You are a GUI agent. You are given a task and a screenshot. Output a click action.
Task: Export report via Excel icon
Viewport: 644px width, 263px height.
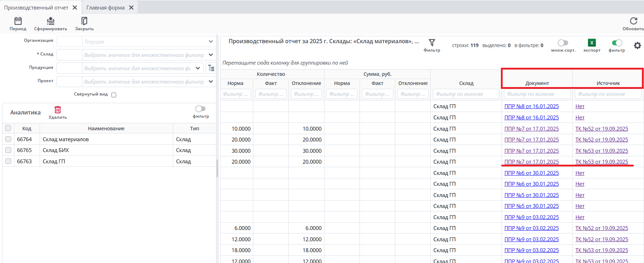[x=592, y=43]
